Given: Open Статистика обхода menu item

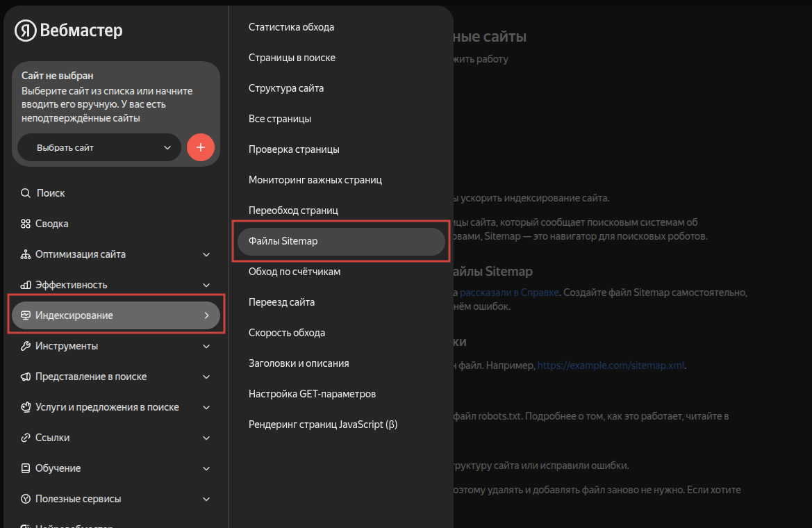Looking at the screenshot, I should point(291,27).
